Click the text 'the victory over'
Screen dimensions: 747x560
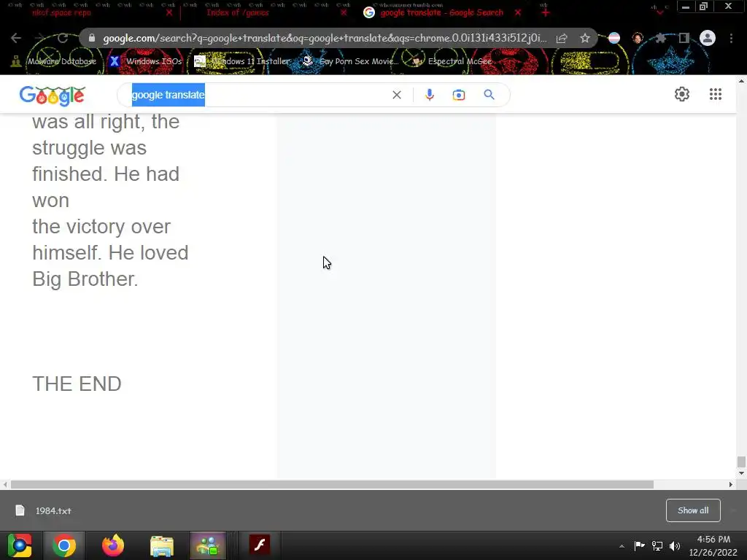(101, 227)
